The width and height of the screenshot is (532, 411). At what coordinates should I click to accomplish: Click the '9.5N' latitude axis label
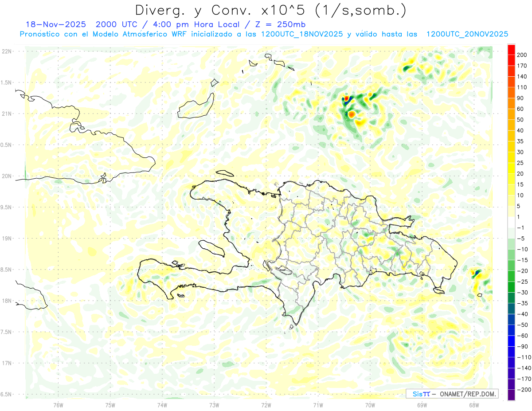pos(6,207)
